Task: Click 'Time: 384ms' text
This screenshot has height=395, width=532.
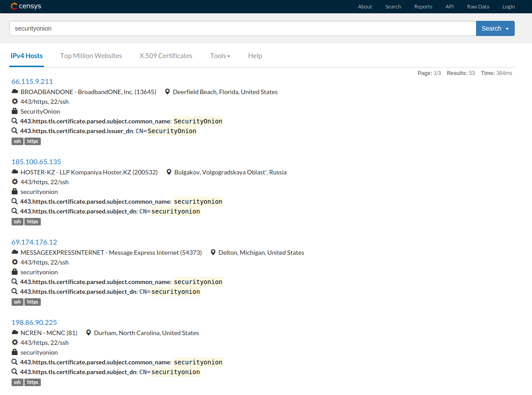Action: [497, 73]
